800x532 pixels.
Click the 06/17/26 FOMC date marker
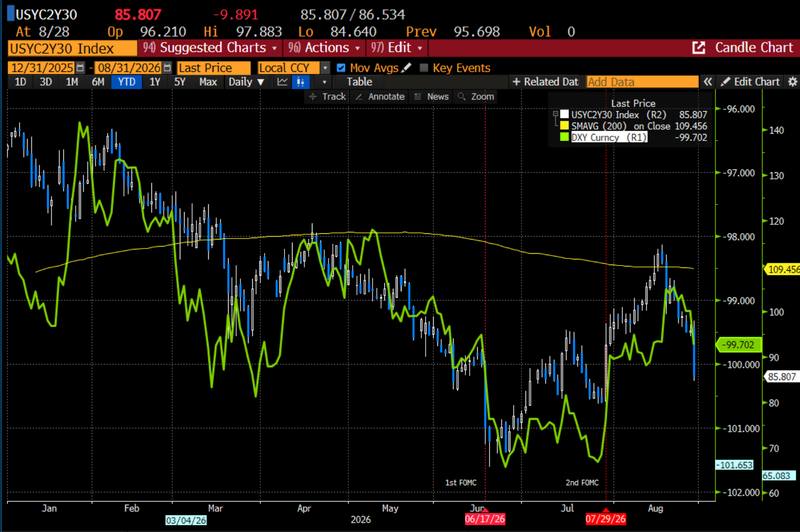[x=485, y=519]
